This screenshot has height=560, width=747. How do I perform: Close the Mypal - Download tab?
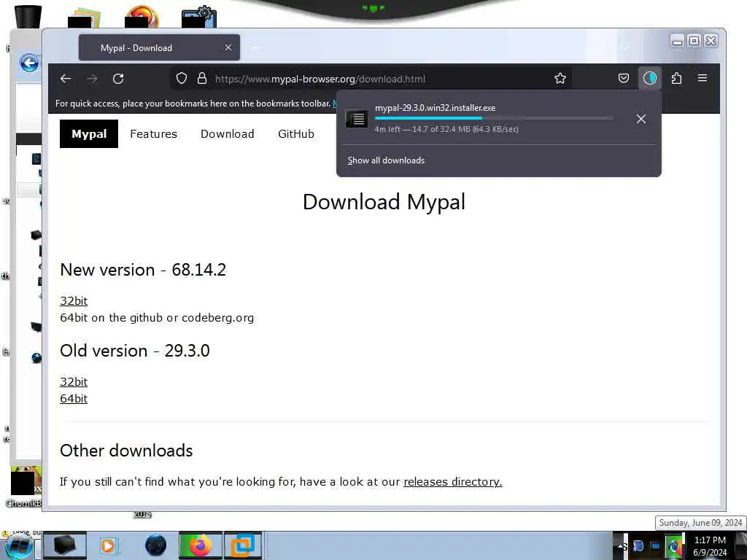(228, 47)
